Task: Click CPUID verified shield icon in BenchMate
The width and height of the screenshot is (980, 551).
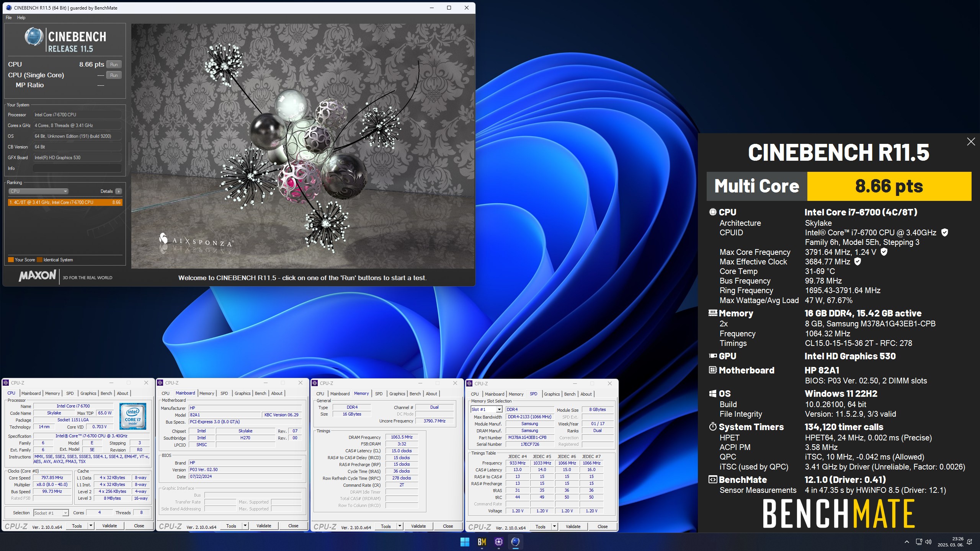Action: tap(944, 232)
